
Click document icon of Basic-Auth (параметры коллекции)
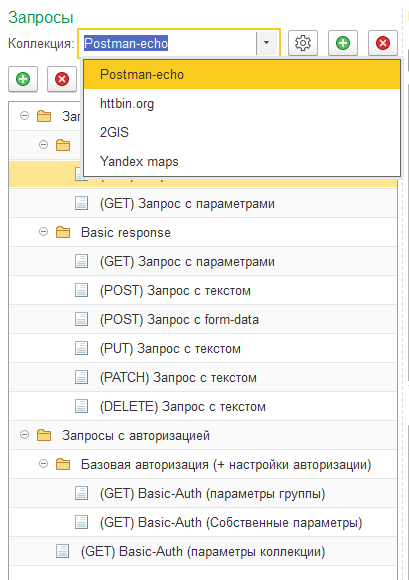[x=62, y=551]
